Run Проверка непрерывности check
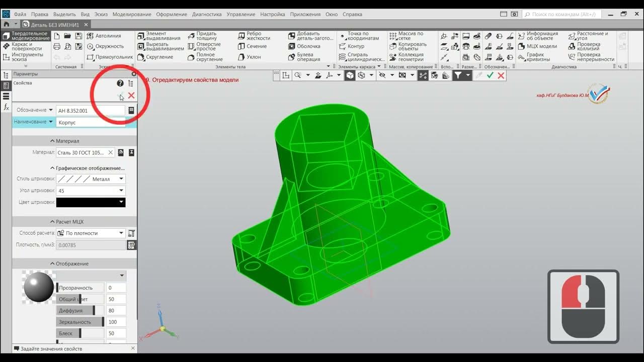The height and width of the screenshot is (362, 644). (591, 57)
